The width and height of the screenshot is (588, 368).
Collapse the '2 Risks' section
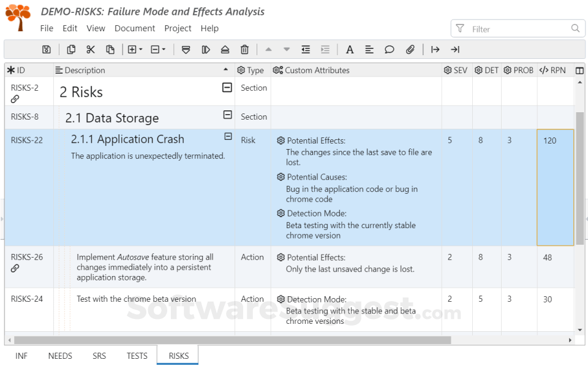tap(227, 88)
